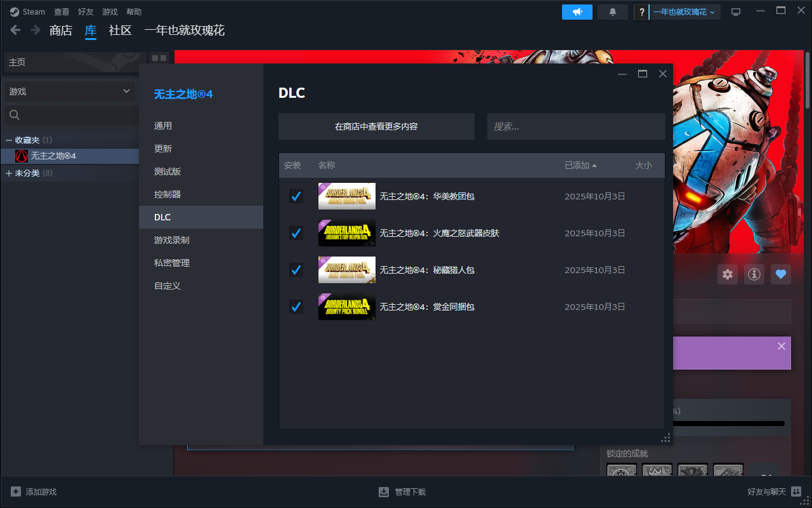Click the back navigation arrow
Image resolution: width=812 pixels, height=508 pixels.
point(15,30)
